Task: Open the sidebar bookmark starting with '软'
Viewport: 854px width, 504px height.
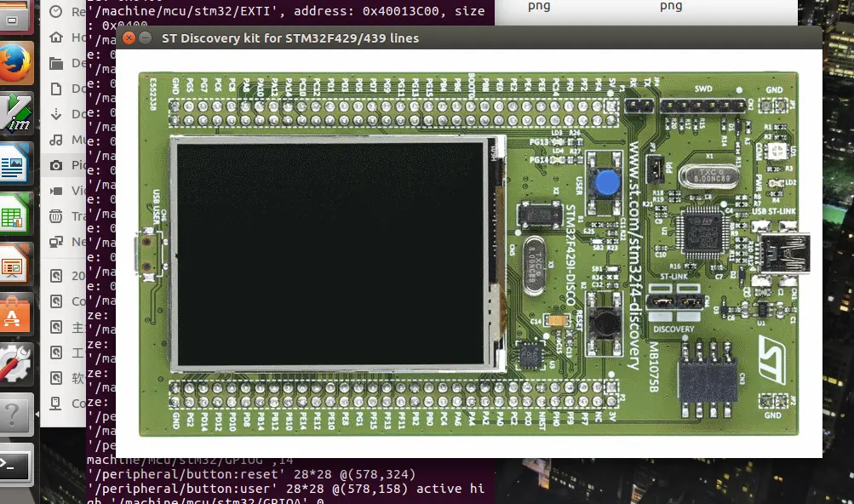Action: pyautogui.click(x=63, y=378)
